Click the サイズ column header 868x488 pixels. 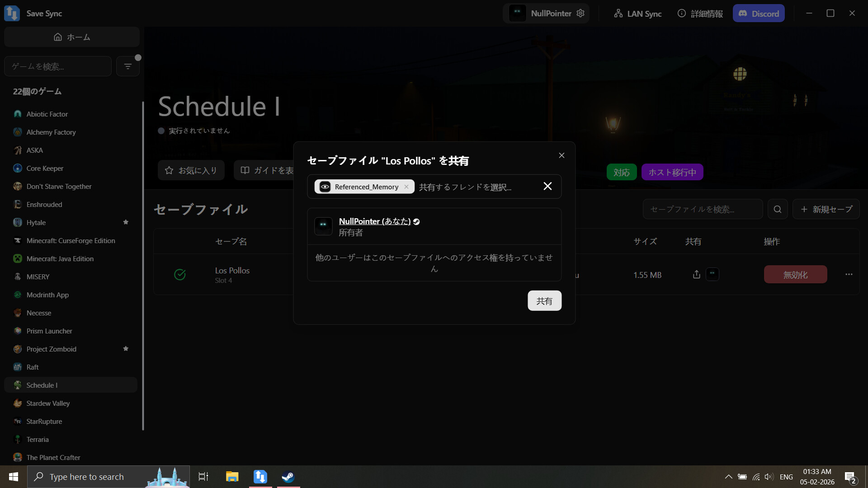645,241
